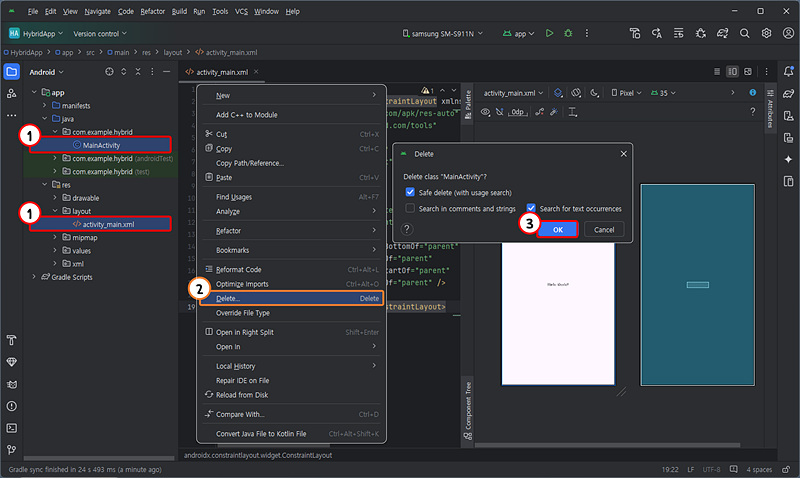Click Cancel in the Delete dialog
The width and height of the screenshot is (800, 478).
click(x=604, y=230)
